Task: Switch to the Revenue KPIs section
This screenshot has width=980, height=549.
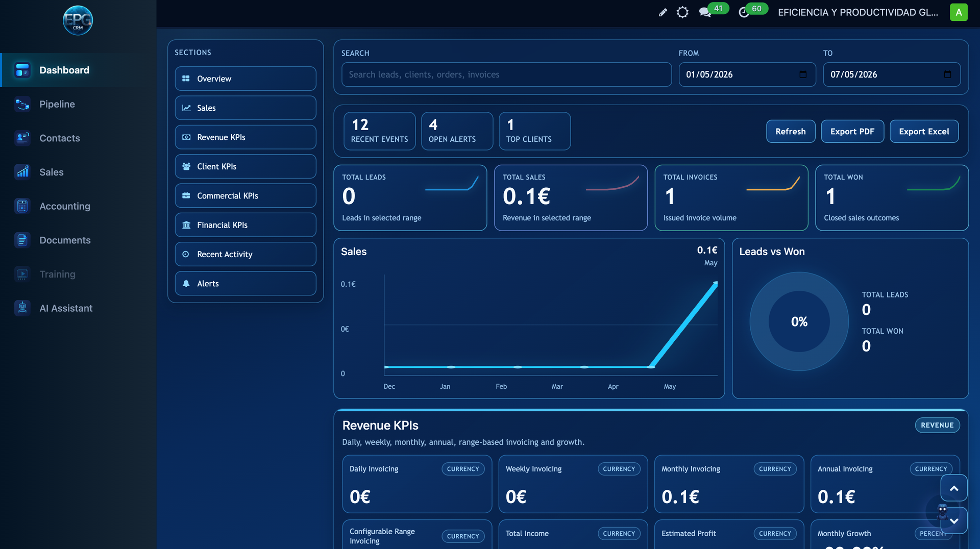Action: (x=246, y=137)
